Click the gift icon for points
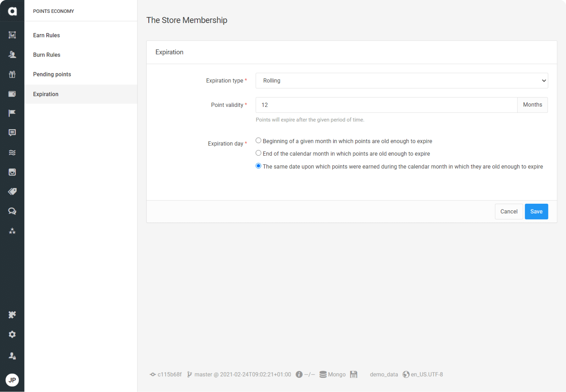Image resolution: width=566 pixels, height=392 pixels. coord(12,75)
